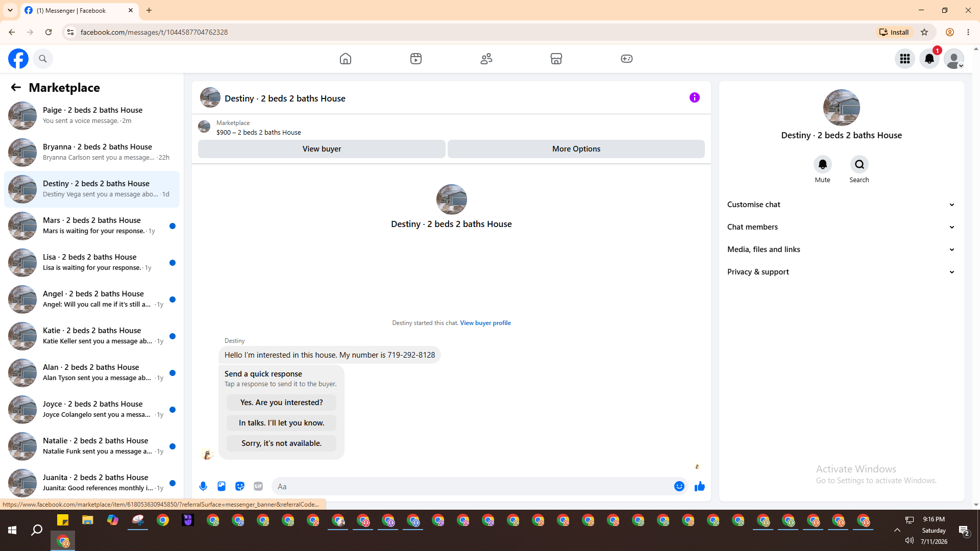Open the account profile avatar menu

tap(954, 59)
